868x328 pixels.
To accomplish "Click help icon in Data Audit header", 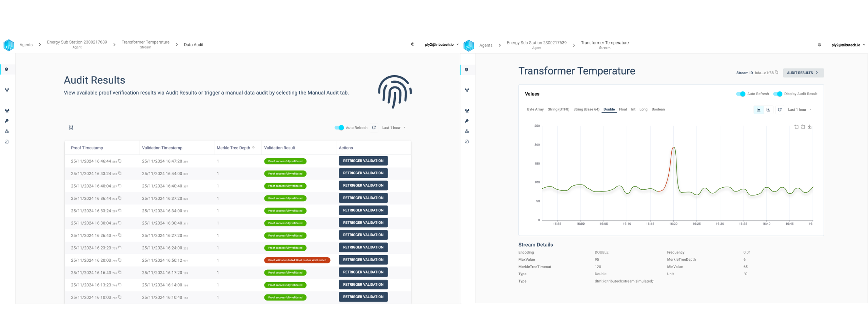I will (413, 44).
